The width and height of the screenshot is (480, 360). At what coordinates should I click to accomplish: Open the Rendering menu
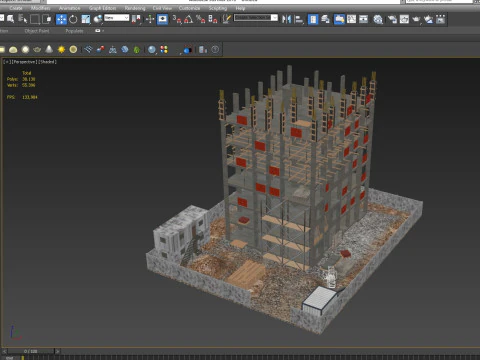click(x=135, y=8)
